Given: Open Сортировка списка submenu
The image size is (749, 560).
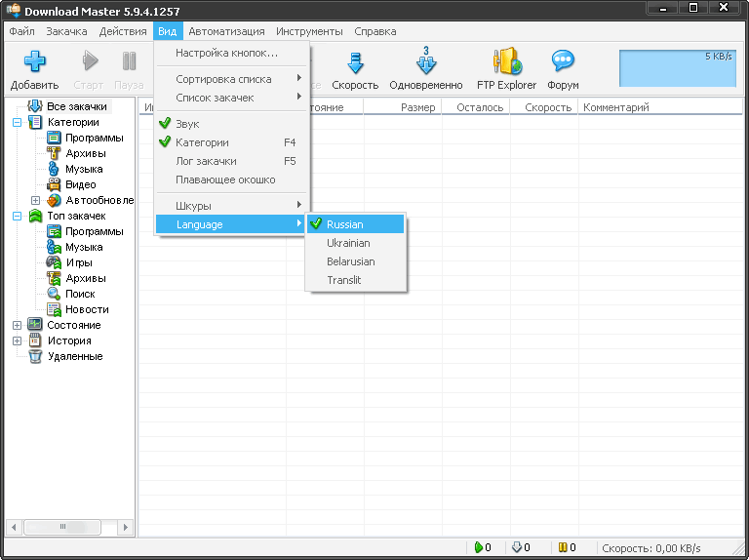Looking at the screenshot, I should [232, 79].
